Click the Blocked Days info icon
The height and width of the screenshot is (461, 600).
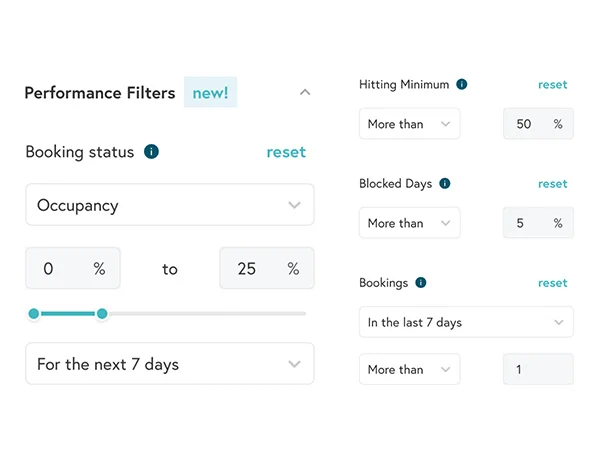click(x=445, y=184)
